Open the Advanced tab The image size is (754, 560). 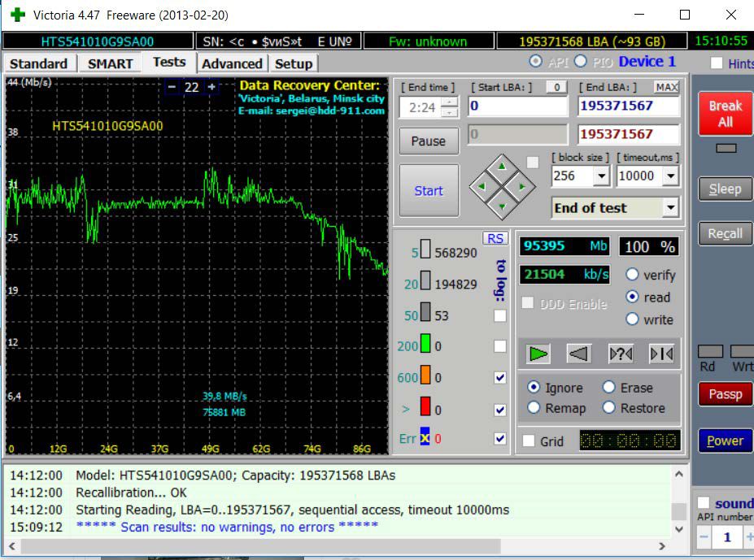point(232,63)
